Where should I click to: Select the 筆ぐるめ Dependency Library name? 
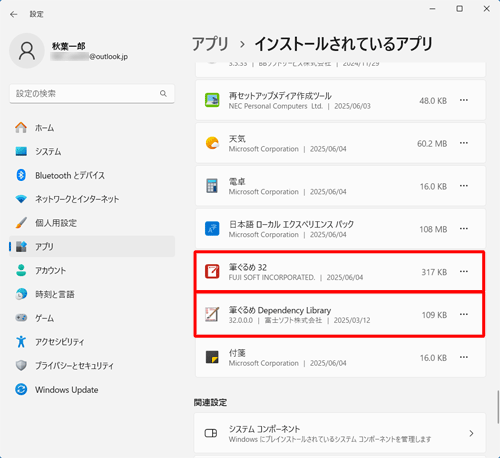(280, 310)
